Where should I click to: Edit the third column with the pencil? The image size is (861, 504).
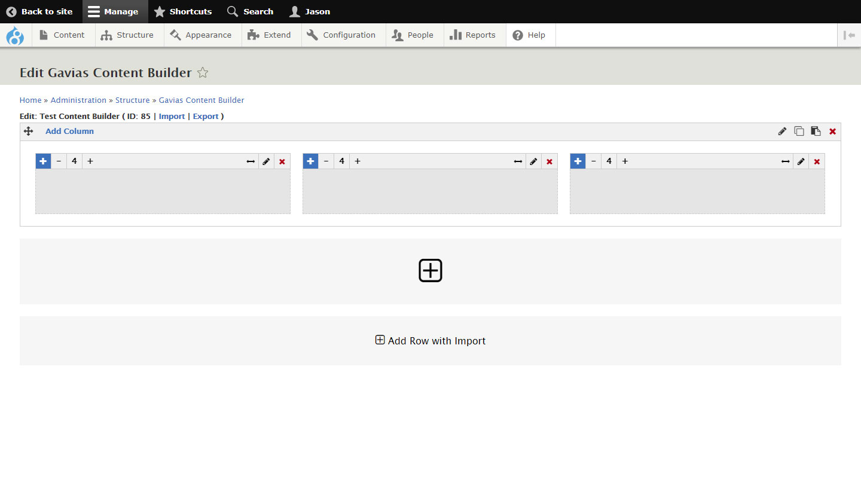pyautogui.click(x=801, y=161)
